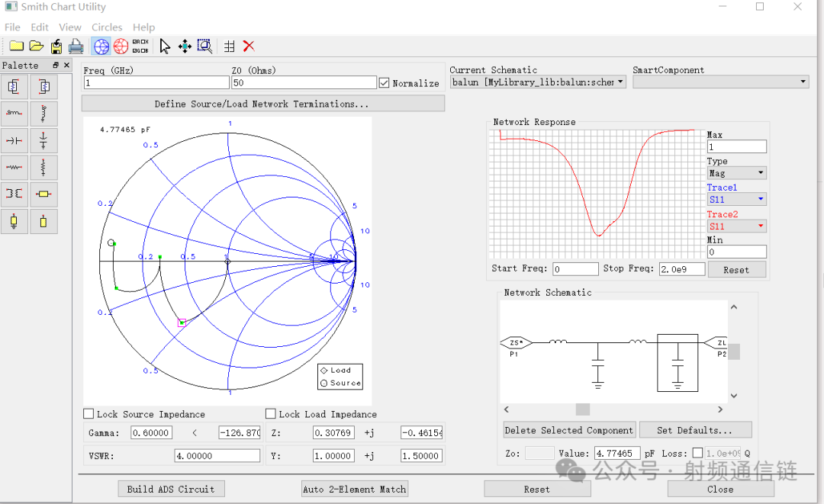Screen dimensions: 824x504
Task: Add shunt resistor from palette
Action: click(43, 168)
